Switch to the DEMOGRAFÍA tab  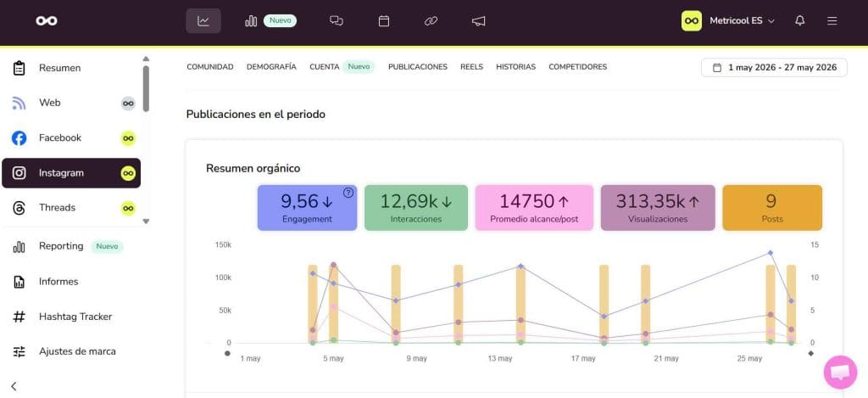[271, 66]
